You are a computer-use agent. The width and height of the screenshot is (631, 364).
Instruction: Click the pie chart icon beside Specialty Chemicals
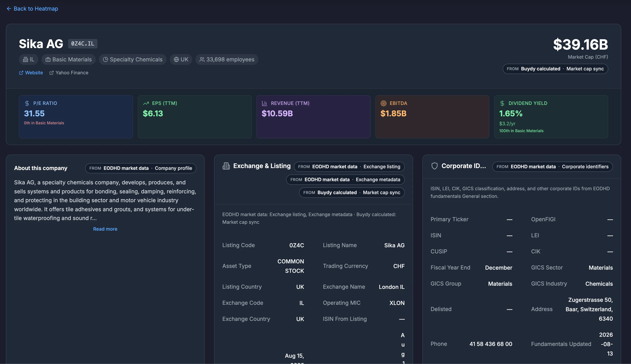pyautogui.click(x=105, y=59)
